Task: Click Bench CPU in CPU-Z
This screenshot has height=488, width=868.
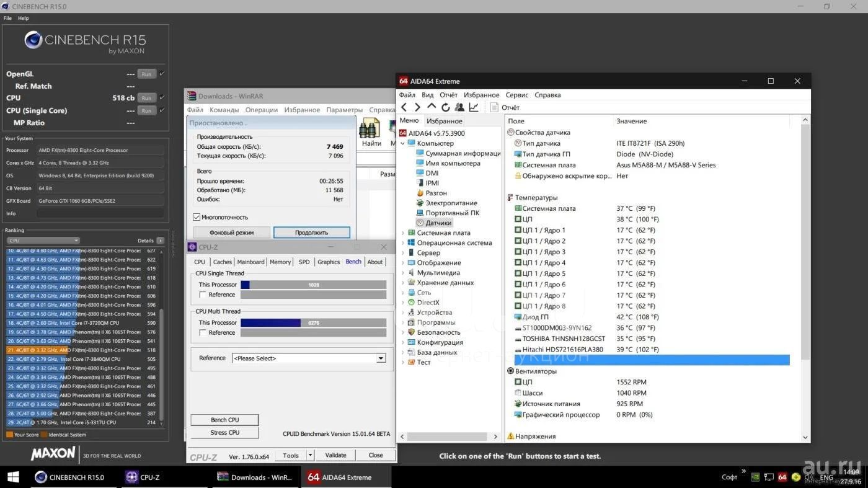Action: coord(224,420)
